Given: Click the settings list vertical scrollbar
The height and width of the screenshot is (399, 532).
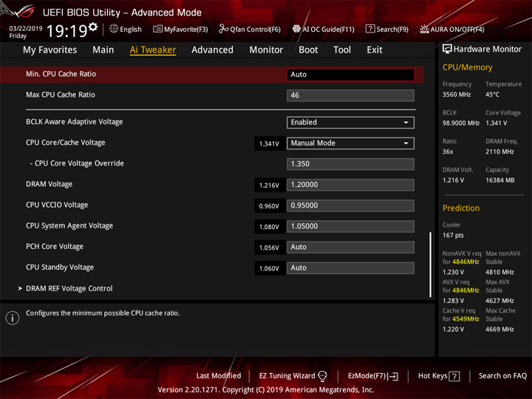Looking at the screenshot, I should tap(431, 265).
